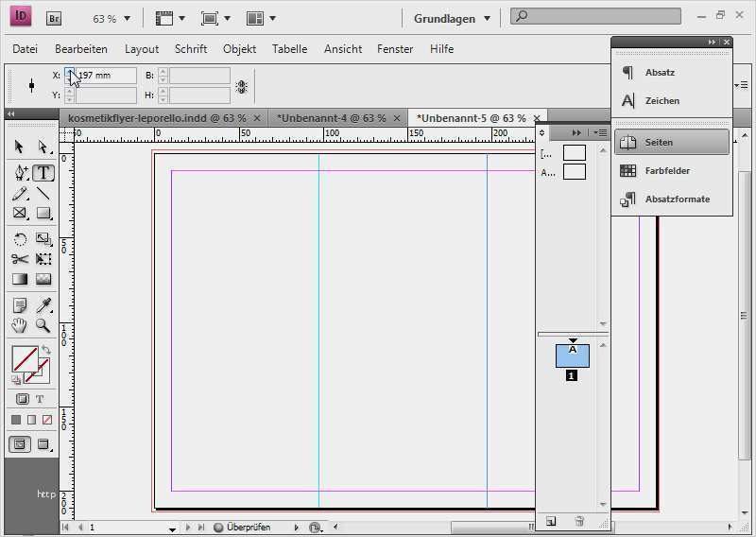Open the zoom level 63 % dropdown

pyautogui.click(x=112, y=18)
